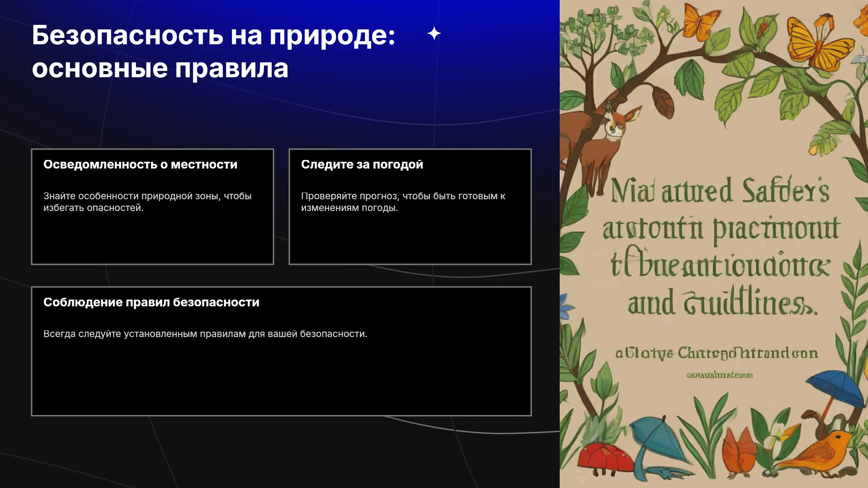Click the heading 'Следите за погодой'

click(362, 164)
